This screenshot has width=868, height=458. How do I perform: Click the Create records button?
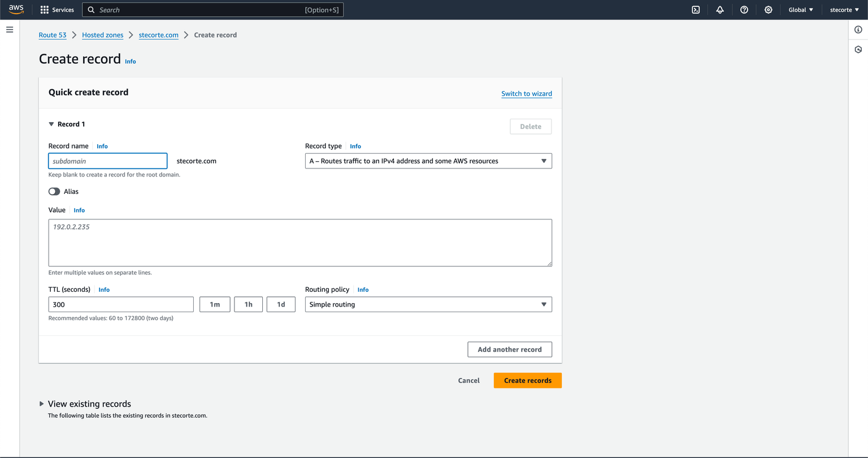pyautogui.click(x=527, y=381)
